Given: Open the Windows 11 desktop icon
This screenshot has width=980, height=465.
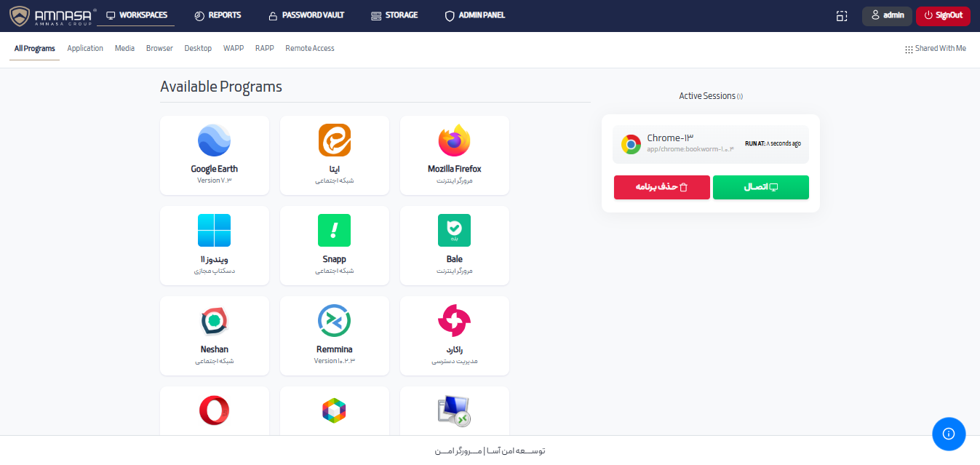Looking at the screenshot, I should (x=214, y=231).
